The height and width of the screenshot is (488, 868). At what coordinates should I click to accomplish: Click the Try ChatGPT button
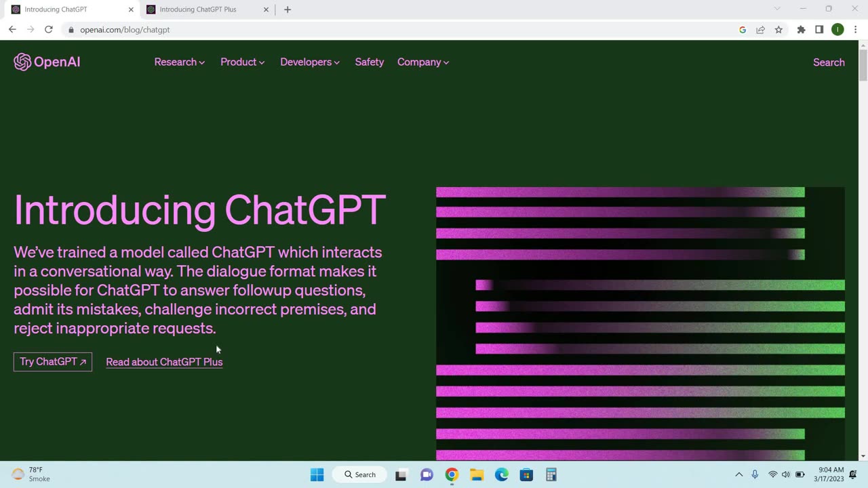[53, 362]
